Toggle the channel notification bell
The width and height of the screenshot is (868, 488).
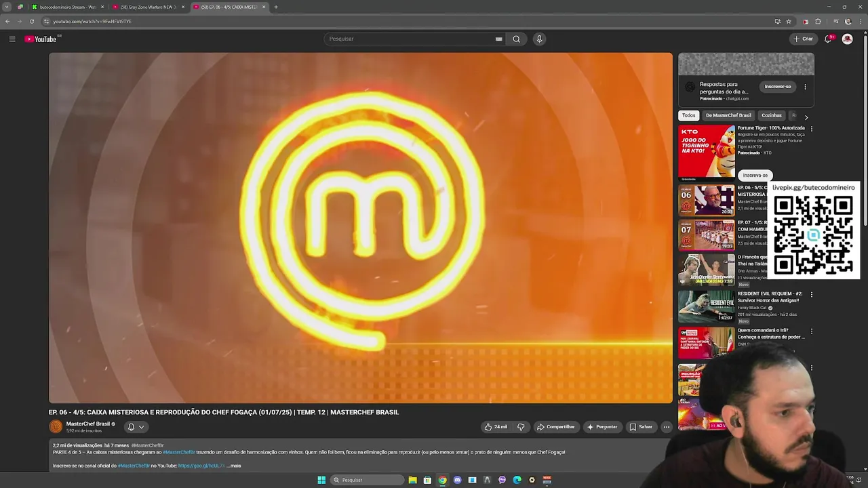tap(132, 427)
